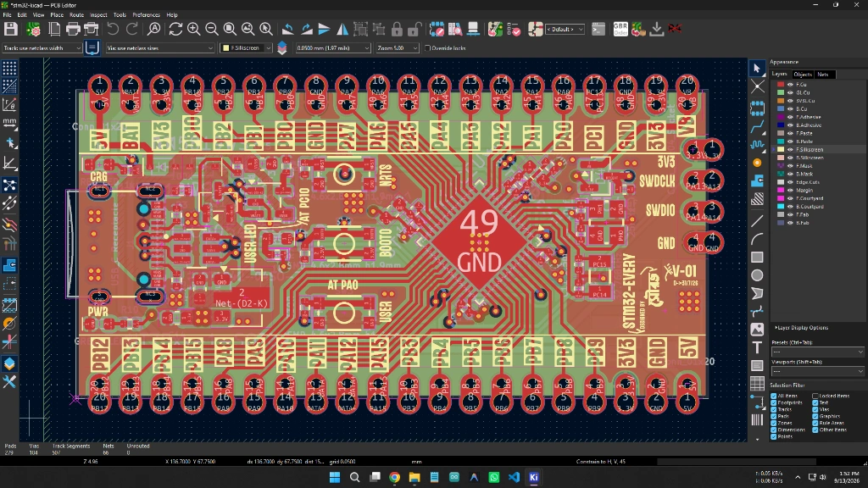868x488 pixels.
Task: Toggle visibility of B.Cu layer
Action: 791,109
